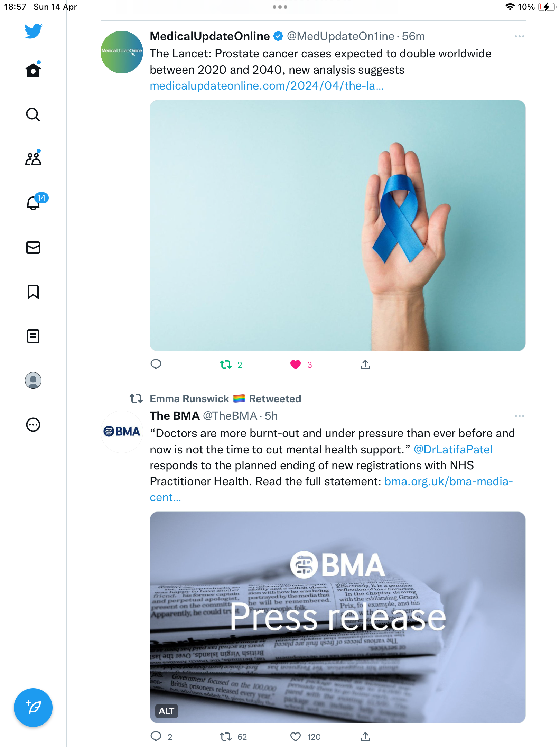Open the Home feed icon in sidebar

(x=33, y=70)
